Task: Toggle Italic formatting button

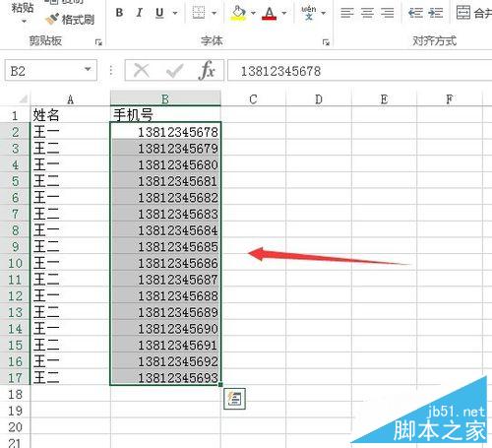Action: click(x=140, y=13)
